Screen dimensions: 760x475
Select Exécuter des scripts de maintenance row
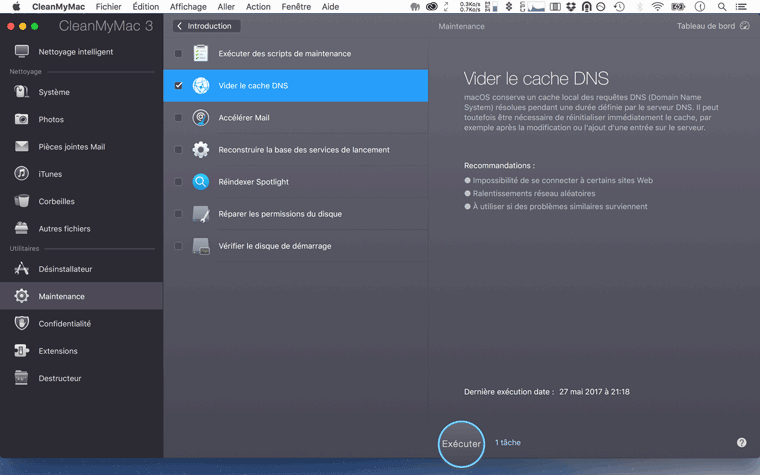296,53
